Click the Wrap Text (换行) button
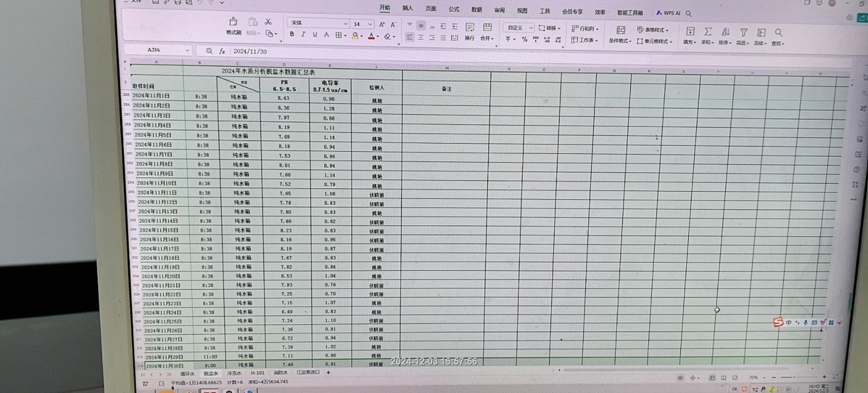 coord(469,32)
